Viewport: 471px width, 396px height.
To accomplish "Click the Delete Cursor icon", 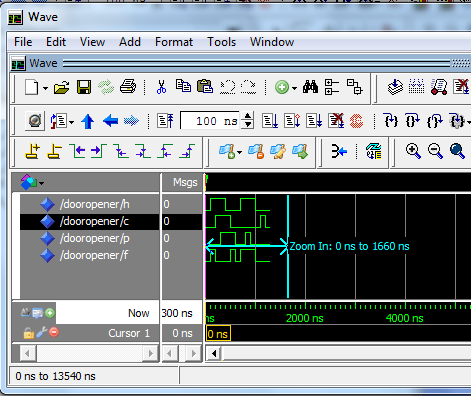I will pos(54,152).
